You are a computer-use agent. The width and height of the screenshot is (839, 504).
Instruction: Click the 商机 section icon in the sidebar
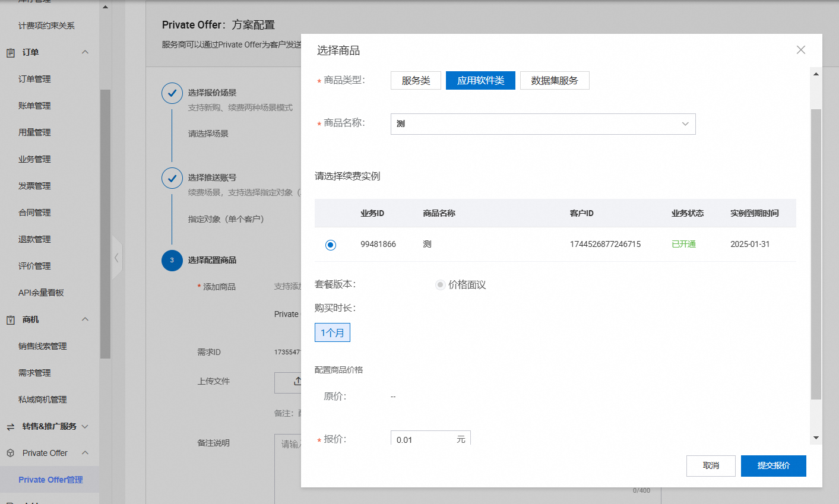click(x=11, y=320)
